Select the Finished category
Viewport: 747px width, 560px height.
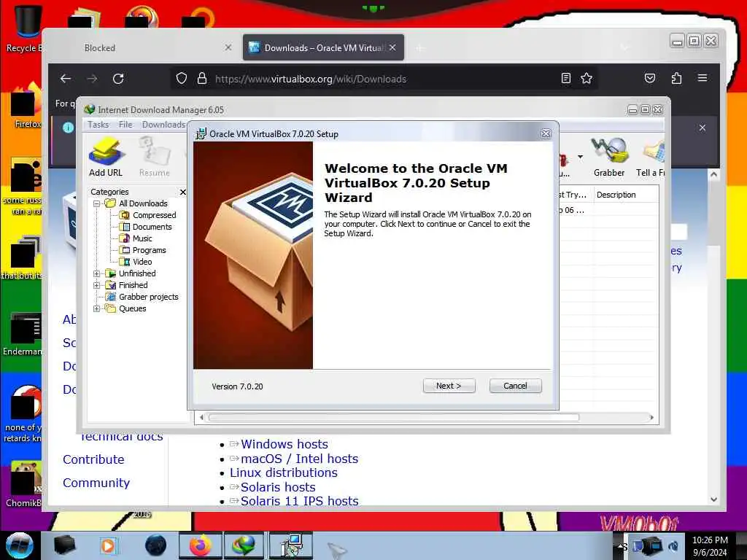tap(133, 285)
